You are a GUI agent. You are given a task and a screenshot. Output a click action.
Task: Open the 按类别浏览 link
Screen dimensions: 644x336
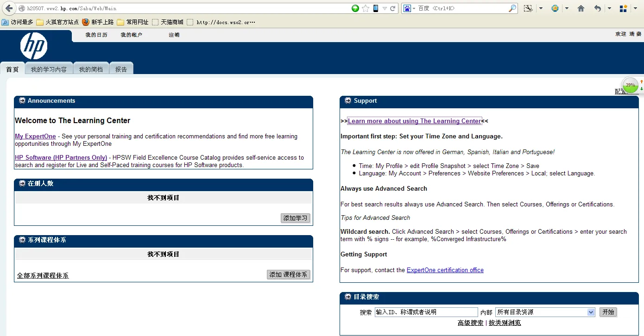point(505,323)
